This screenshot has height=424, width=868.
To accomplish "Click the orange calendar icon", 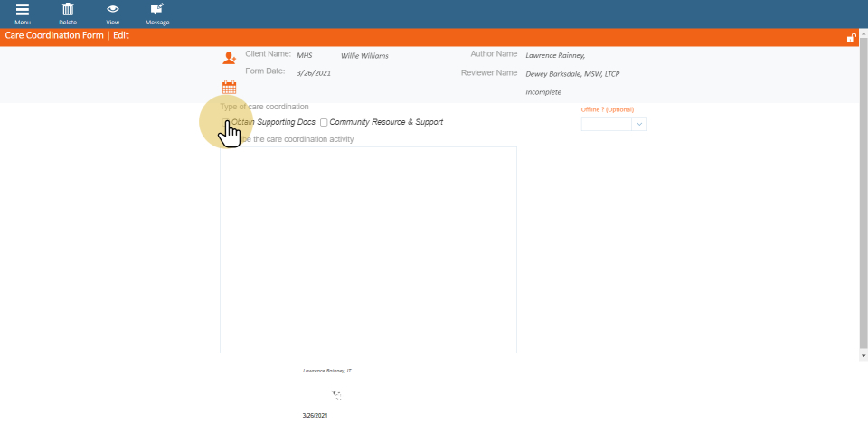I will click(229, 88).
